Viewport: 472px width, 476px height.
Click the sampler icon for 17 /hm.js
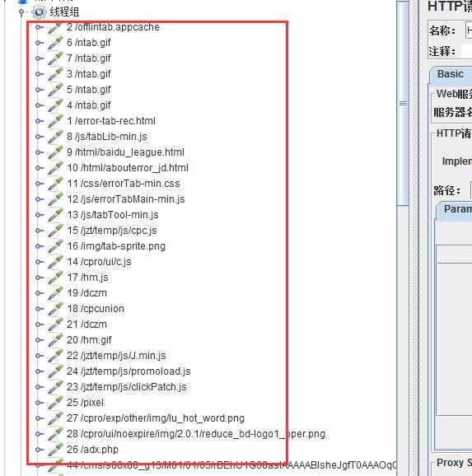pos(55,278)
